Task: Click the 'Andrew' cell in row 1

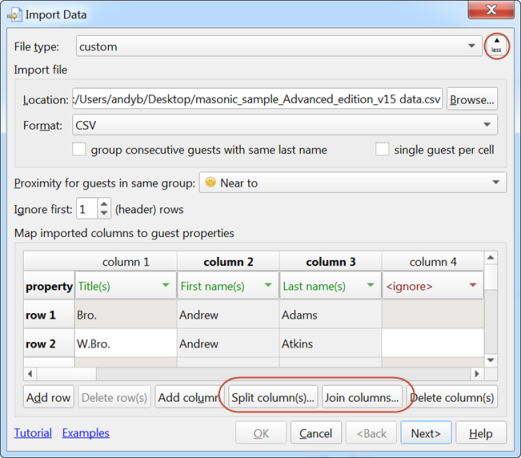Action: (x=228, y=314)
